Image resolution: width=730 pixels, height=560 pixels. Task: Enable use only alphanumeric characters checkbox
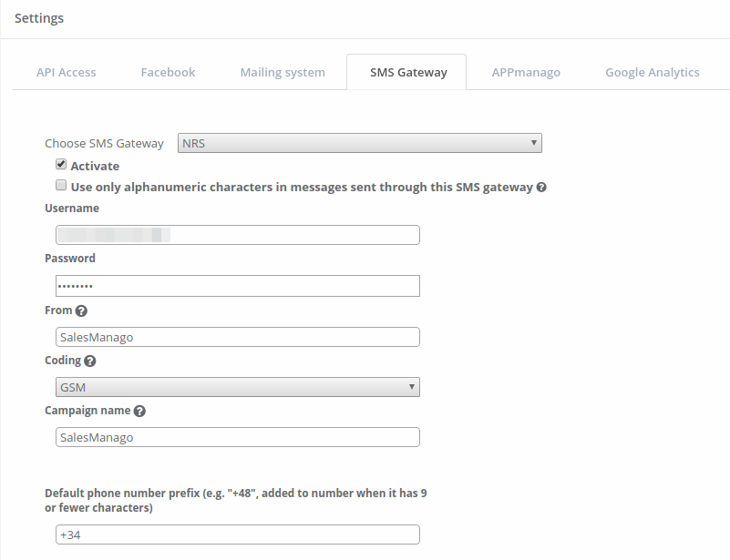61,186
